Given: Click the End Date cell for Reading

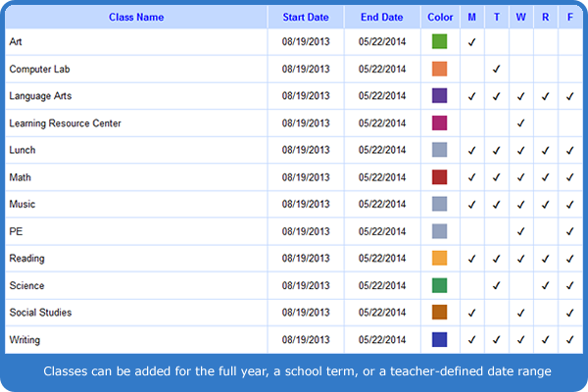Looking at the screenshot, I should [382, 259].
